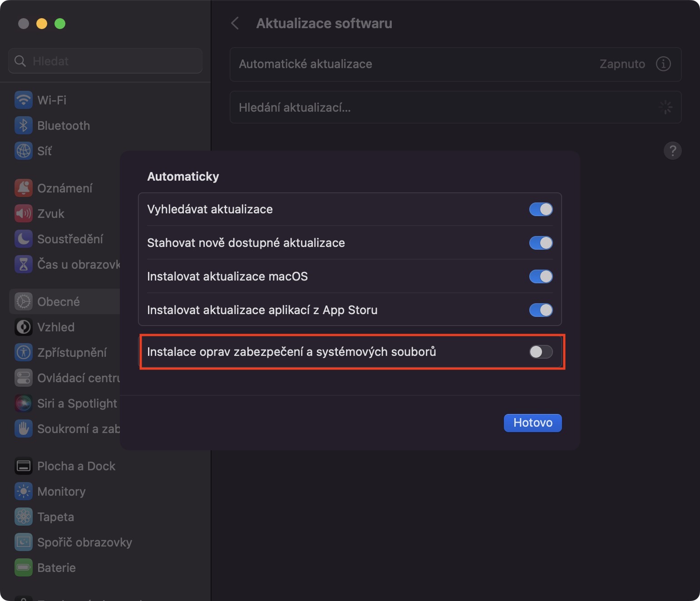Click the Wi-Fi icon in sidebar

tap(24, 100)
